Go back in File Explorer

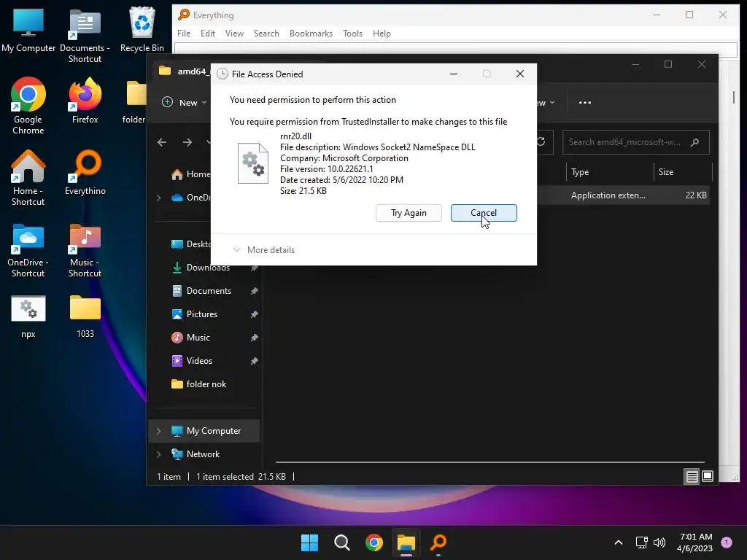162,142
